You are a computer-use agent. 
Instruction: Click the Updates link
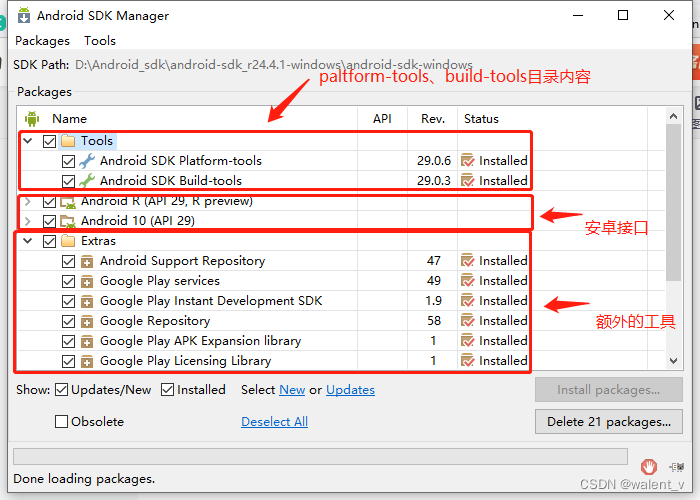tap(350, 390)
